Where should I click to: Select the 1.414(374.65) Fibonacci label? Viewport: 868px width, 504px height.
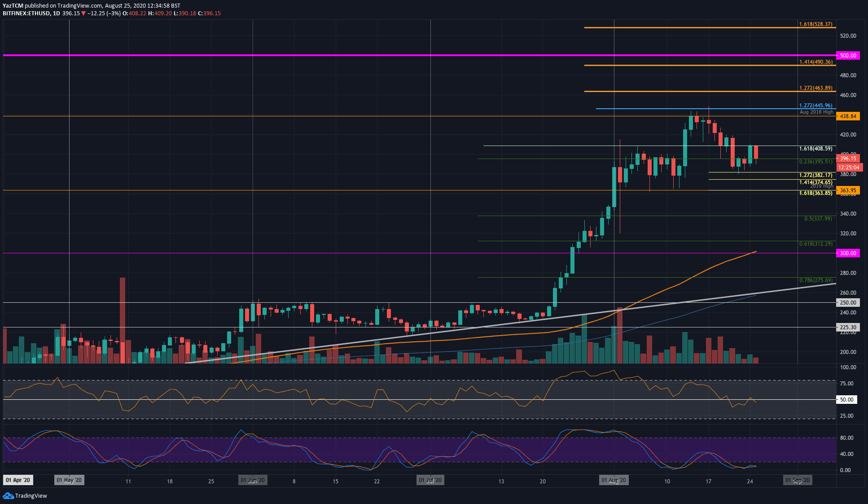(815, 182)
